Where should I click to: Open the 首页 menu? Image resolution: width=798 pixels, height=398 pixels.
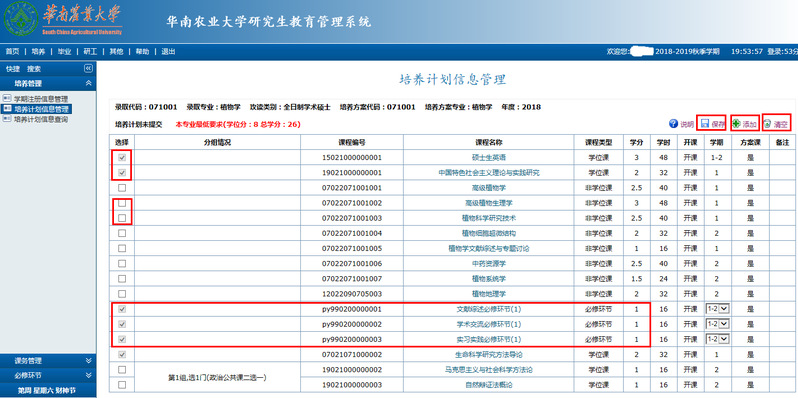[x=12, y=51]
